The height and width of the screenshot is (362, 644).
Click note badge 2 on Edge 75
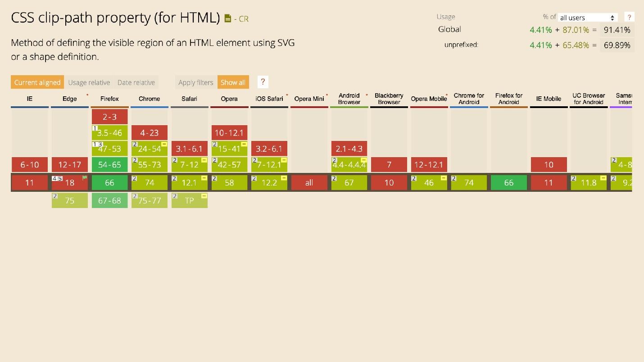[x=55, y=196]
